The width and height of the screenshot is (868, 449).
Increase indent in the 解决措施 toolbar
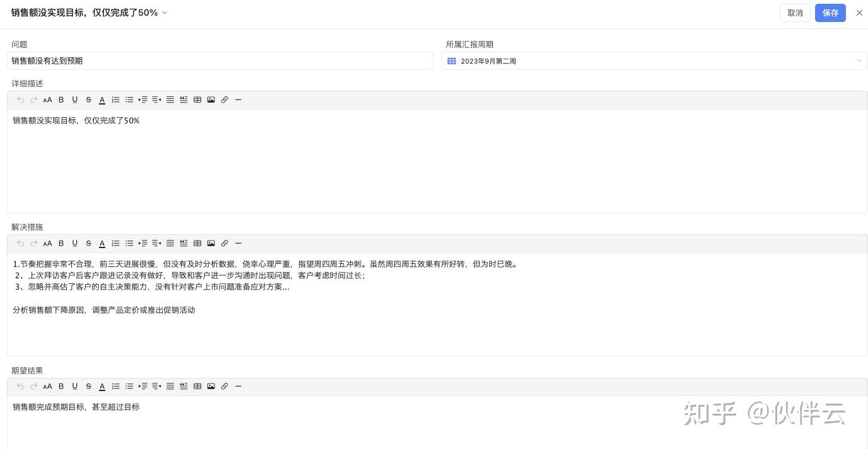point(142,243)
